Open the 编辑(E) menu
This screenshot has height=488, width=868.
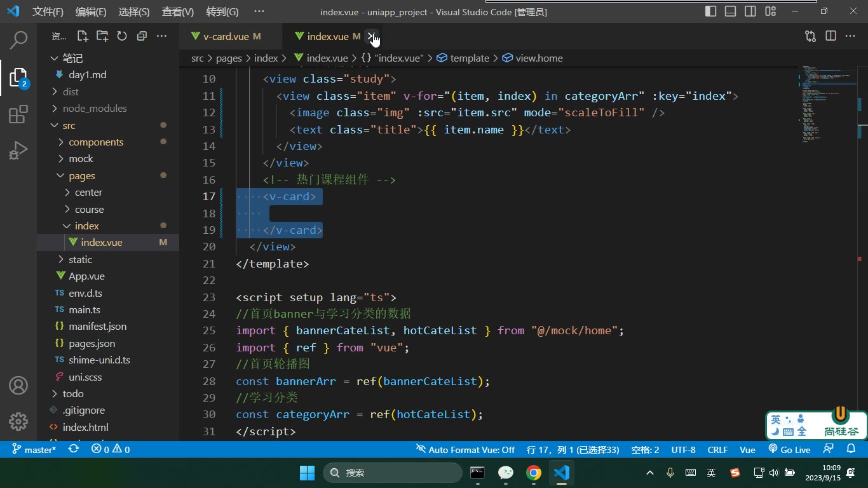(x=91, y=11)
